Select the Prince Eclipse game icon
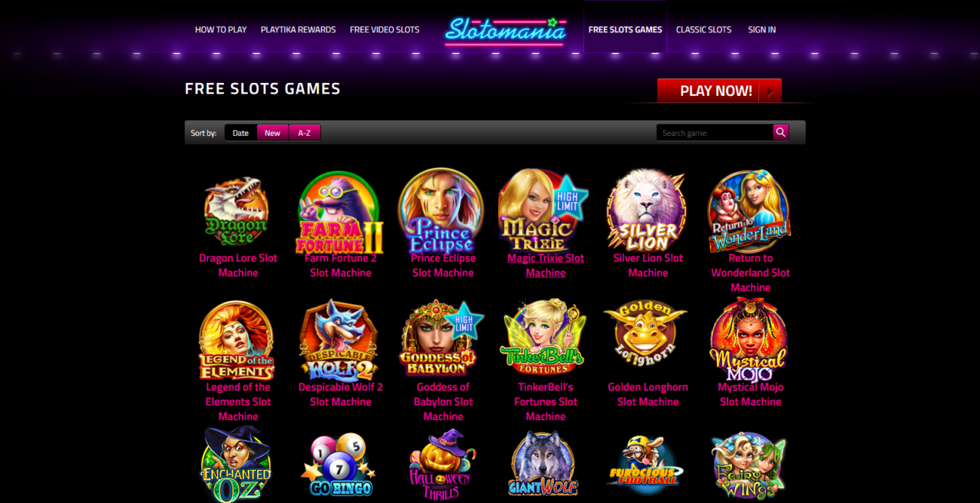The height and width of the screenshot is (503, 980). [x=443, y=211]
